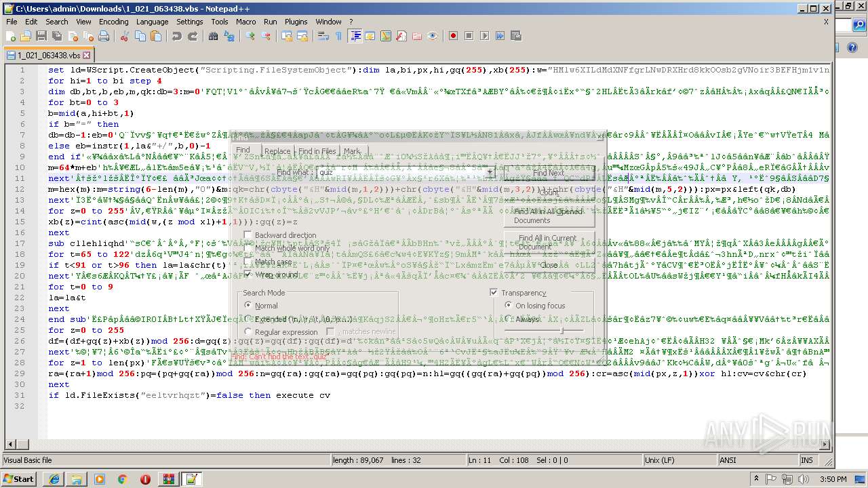
Task: Select the 1_021_063438.vbs document tab
Action: click(x=48, y=55)
